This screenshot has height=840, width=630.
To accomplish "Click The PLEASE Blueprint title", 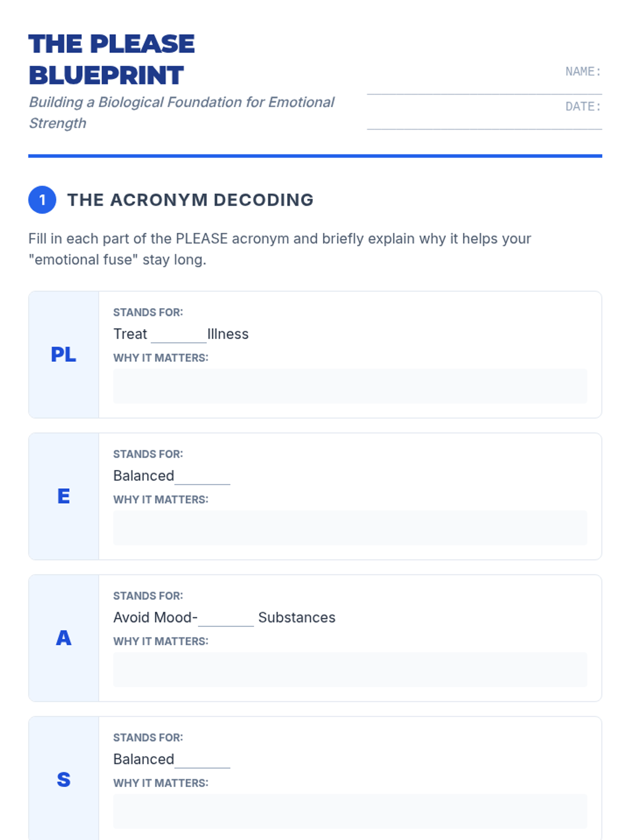I will click(111, 59).
